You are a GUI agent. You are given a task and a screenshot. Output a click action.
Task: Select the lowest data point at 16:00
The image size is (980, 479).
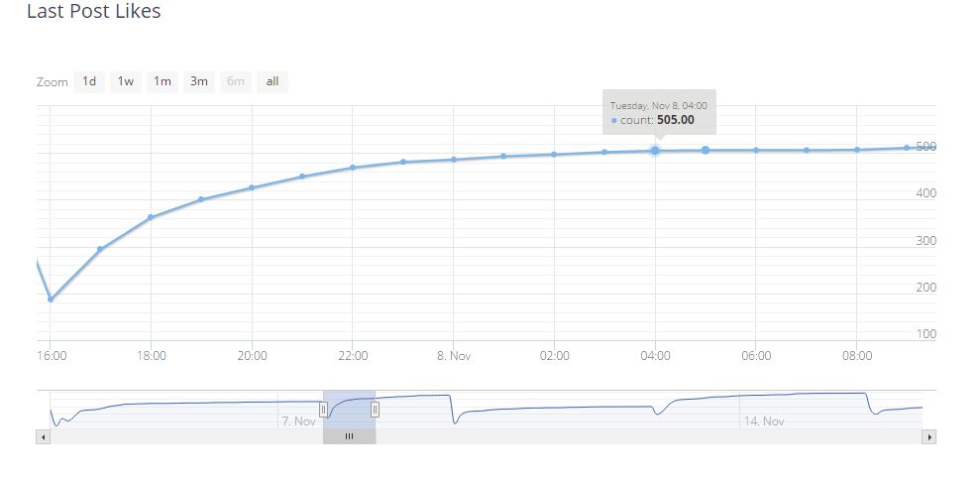tap(51, 299)
